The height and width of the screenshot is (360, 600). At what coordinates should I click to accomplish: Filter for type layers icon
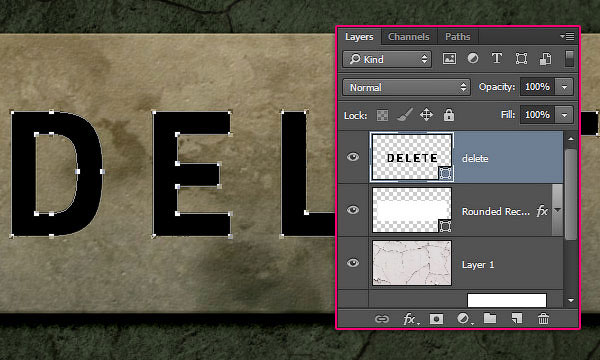point(497,59)
